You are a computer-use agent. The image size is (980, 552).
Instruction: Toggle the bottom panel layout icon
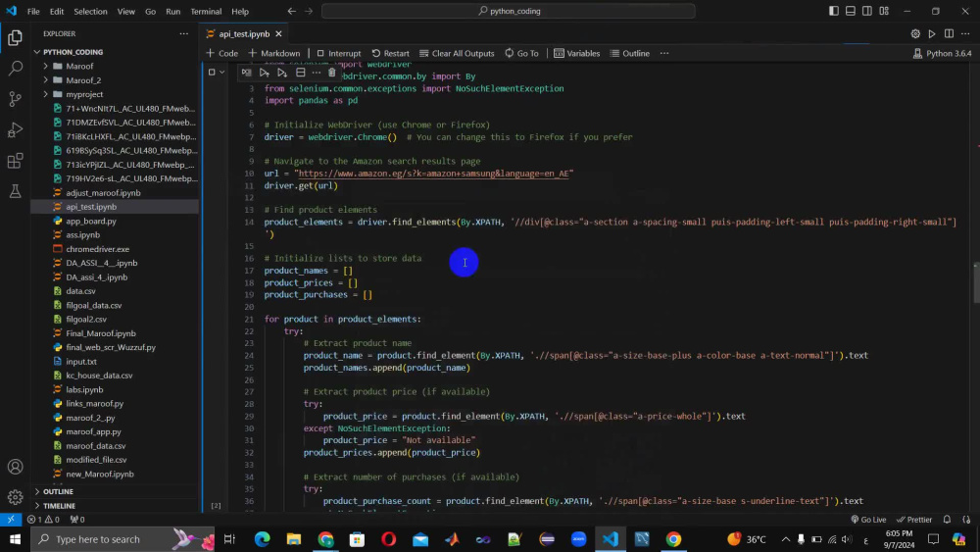(x=851, y=11)
